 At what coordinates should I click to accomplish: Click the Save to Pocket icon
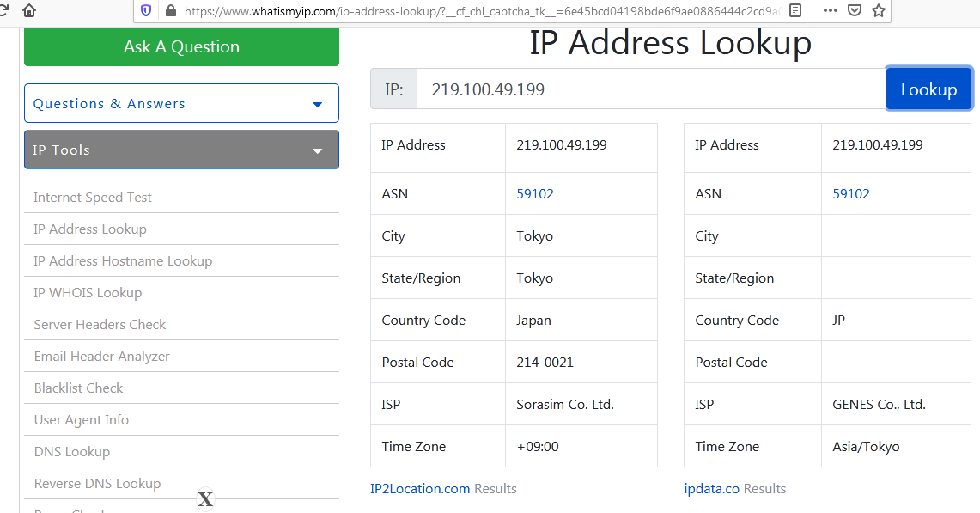(854, 11)
